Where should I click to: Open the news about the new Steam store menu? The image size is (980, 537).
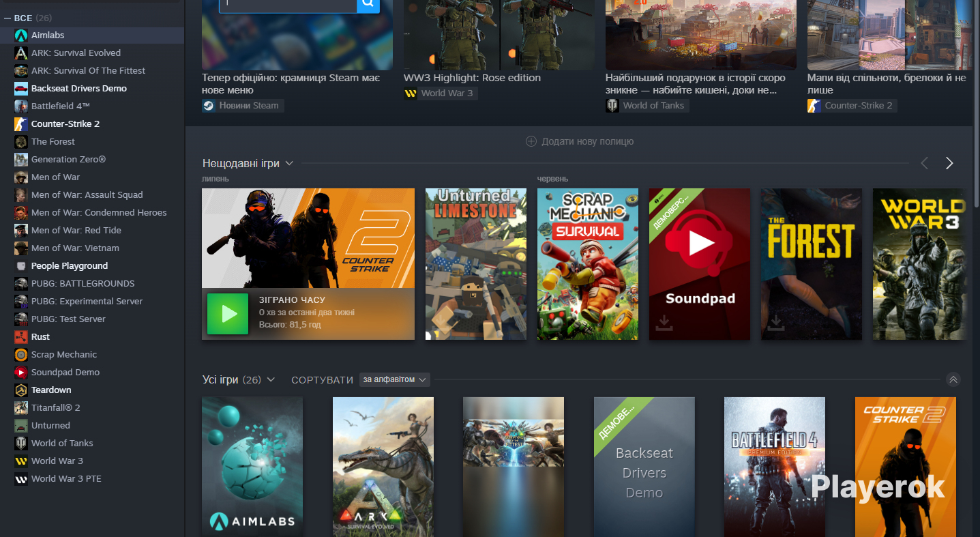tap(292, 84)
